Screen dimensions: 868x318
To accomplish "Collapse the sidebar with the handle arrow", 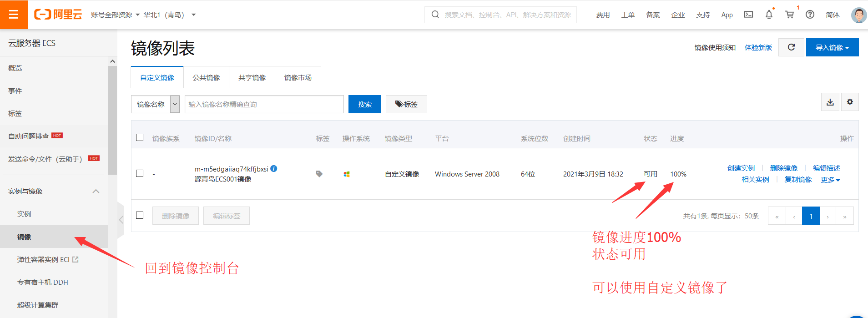I will click(121, 220).
